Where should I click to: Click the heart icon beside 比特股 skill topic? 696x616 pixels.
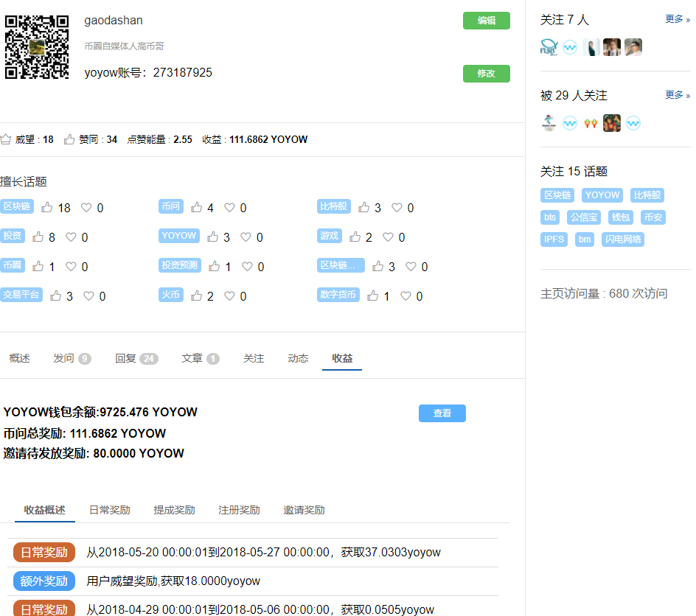(397, 208)
